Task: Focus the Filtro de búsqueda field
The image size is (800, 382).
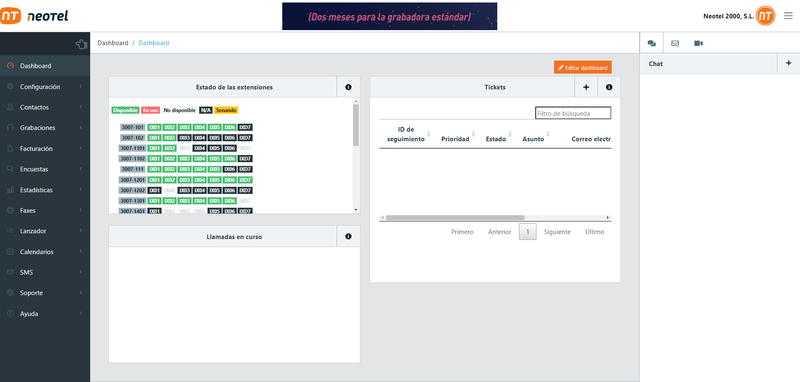Action: point(573,113)
